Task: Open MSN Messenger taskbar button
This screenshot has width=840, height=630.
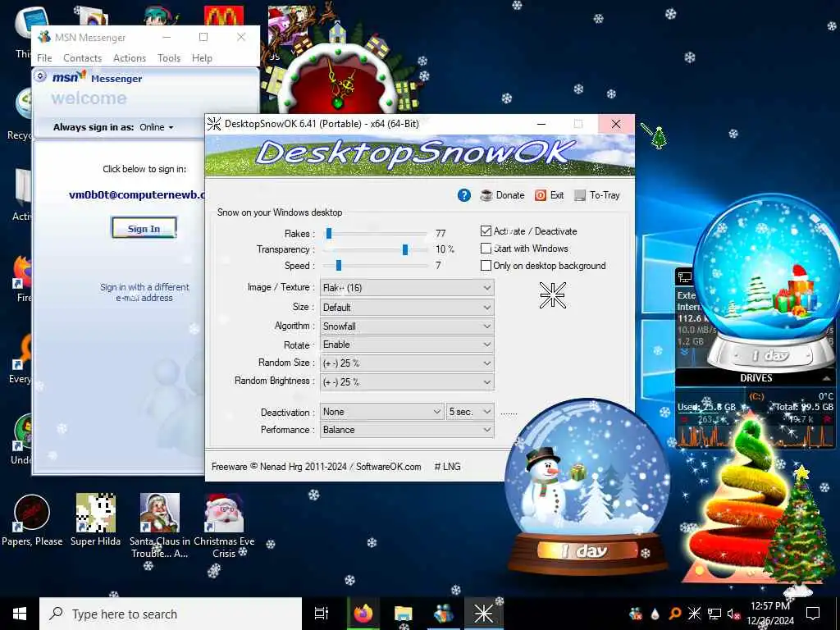Action: (444, 614)
